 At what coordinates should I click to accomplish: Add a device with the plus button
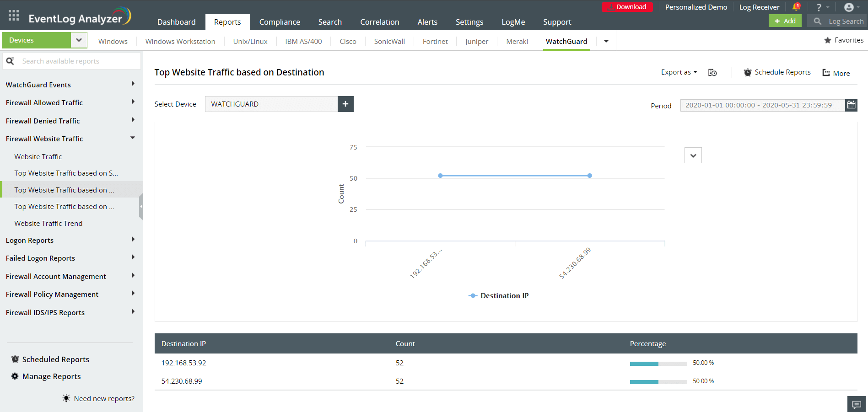[x=345, y=104]
